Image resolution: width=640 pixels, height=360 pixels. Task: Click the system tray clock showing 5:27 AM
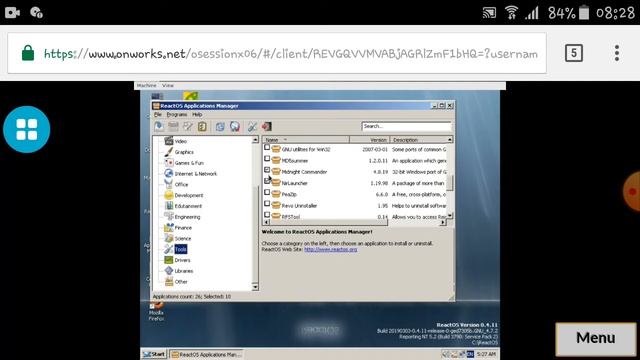(x=487, y=354)
